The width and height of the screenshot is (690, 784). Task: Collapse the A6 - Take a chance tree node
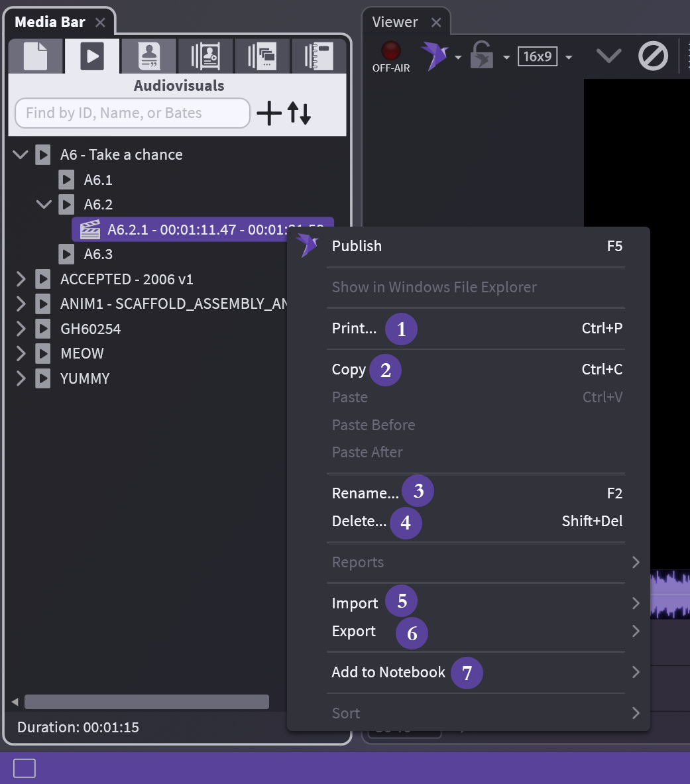click(x=21, y=155)
